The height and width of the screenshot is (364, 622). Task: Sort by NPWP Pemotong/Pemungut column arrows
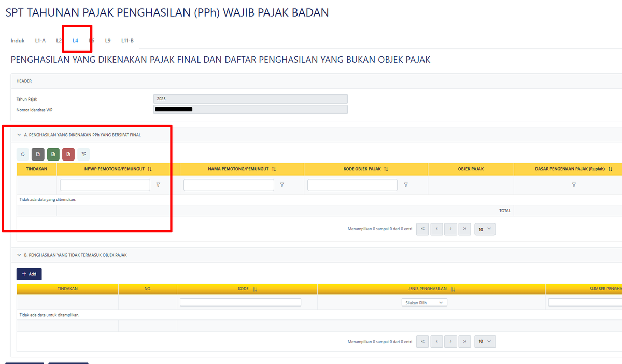pyautogui.click(x=150, y=169)
